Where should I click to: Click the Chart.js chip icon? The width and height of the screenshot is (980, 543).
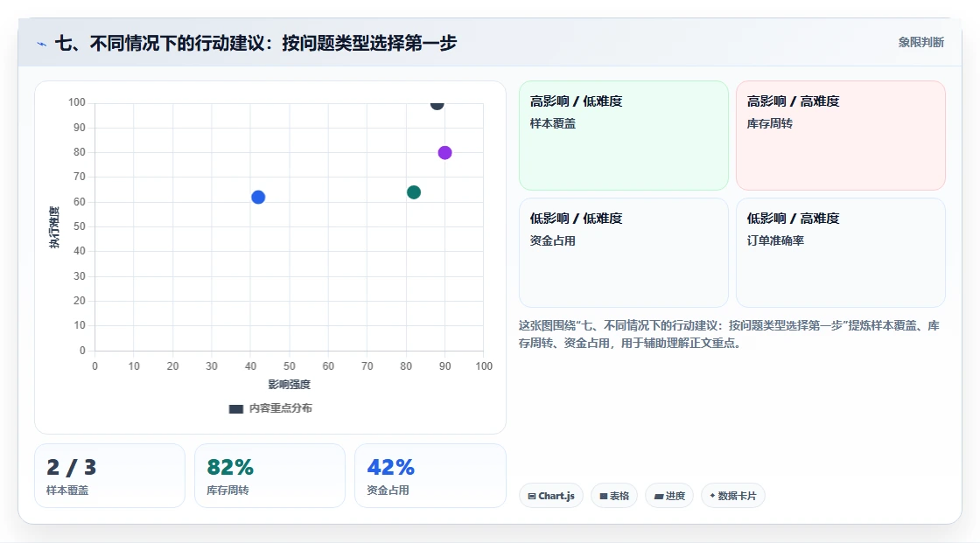click(x=532, y=496)
